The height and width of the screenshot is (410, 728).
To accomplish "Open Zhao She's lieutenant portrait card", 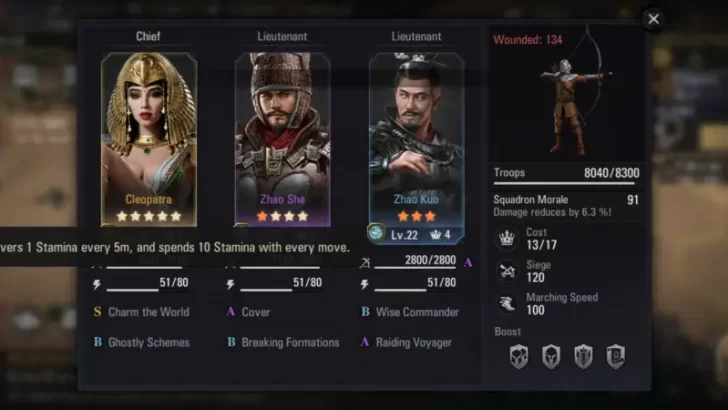I will point(282,139).
